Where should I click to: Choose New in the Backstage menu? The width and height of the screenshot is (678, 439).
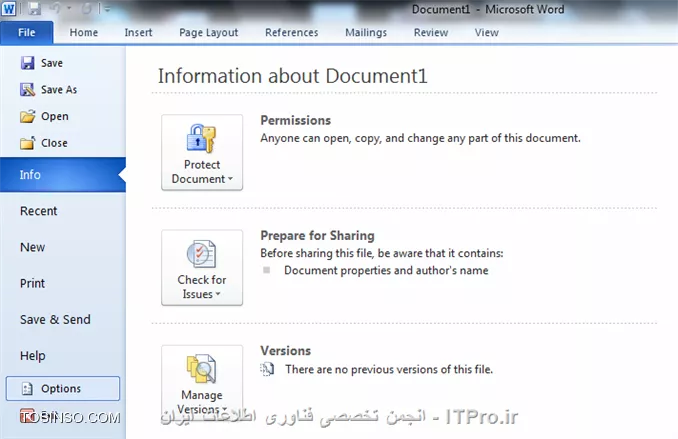32,247
